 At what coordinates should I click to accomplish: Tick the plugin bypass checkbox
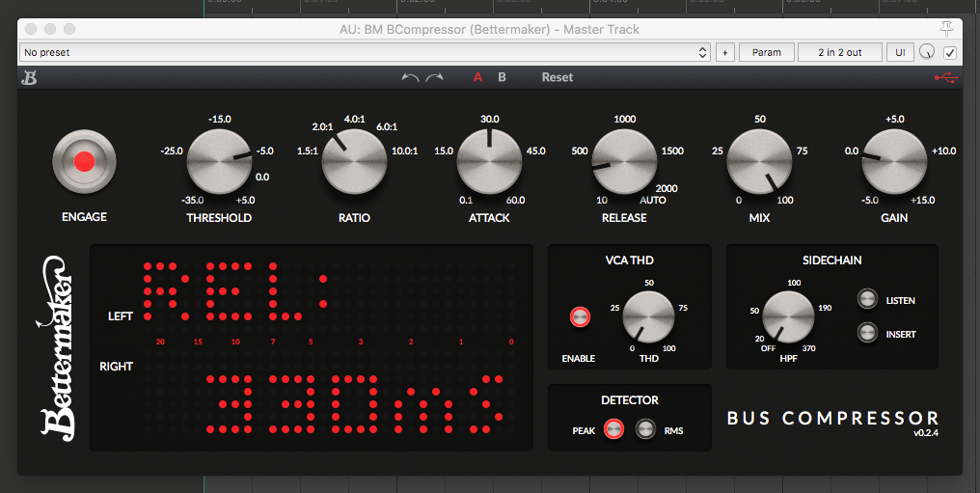[x=950, y=52]
